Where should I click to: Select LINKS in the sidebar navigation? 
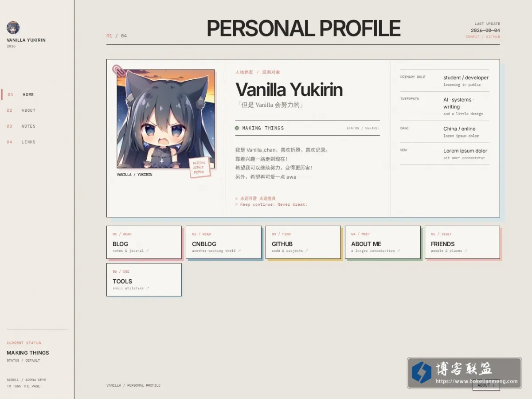(28, 142)
